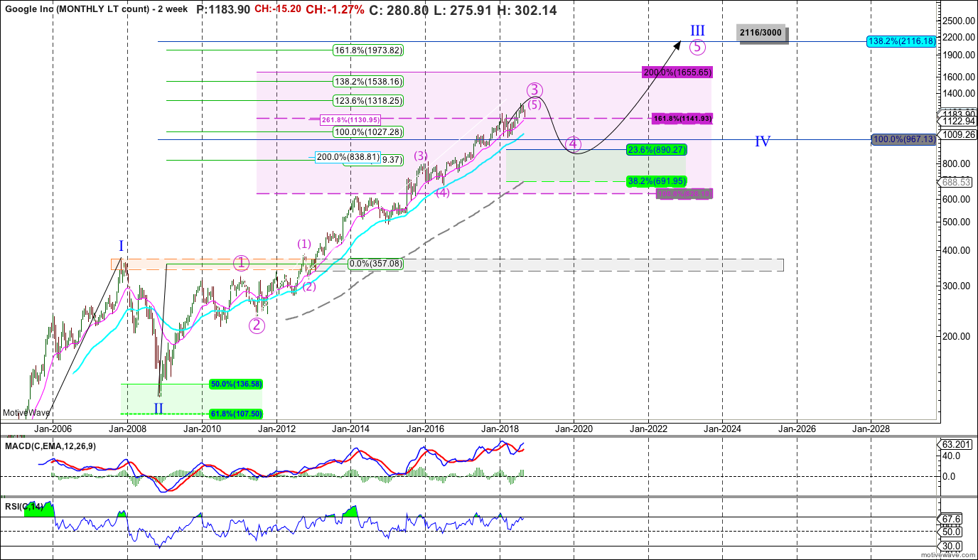Click the (1) sub-wave label

click(x=304, y=244)
